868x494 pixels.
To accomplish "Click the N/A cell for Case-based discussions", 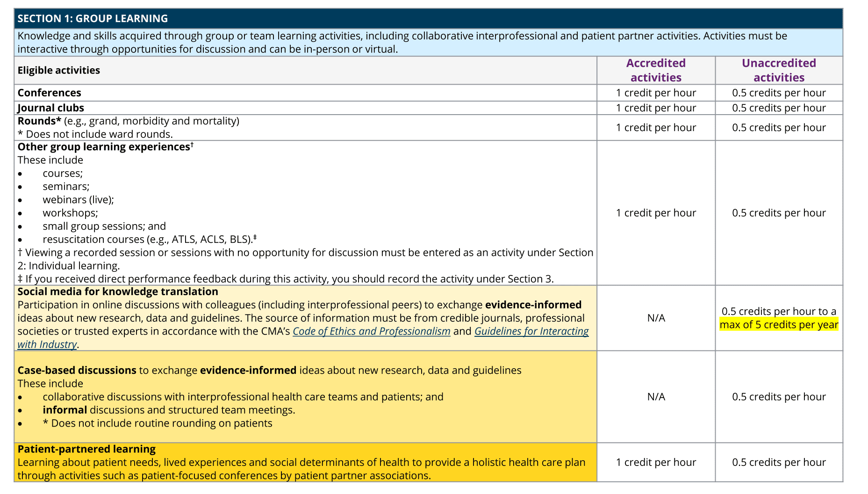I will 656,397.
